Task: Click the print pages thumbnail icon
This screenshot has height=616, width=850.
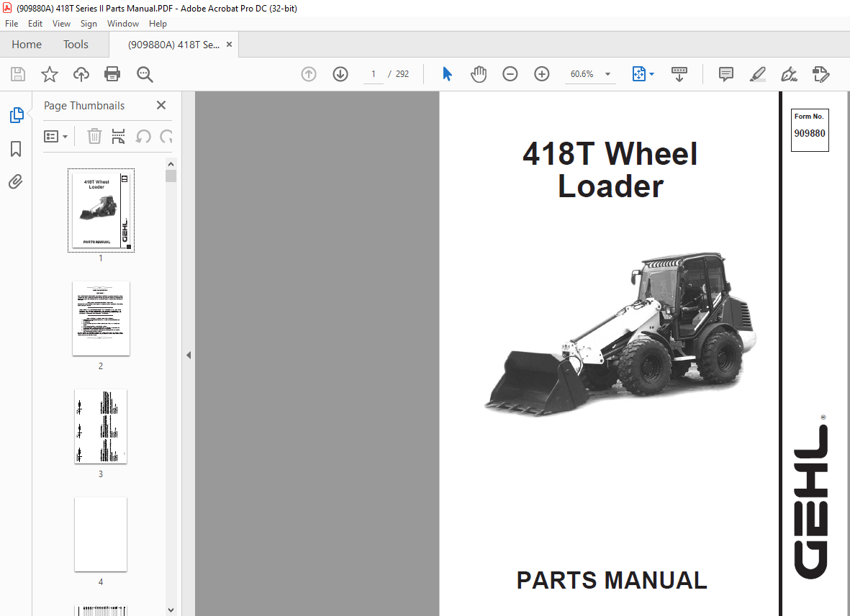Action: point(118,136)
